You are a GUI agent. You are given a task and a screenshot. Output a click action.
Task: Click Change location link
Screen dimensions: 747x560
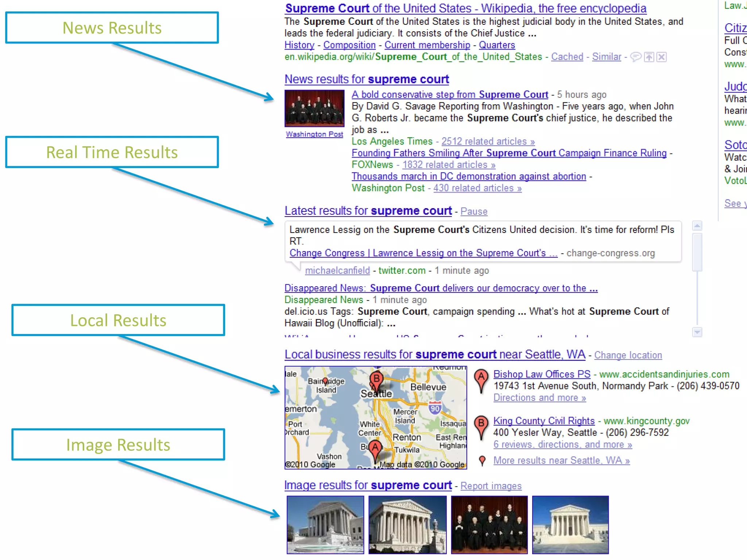coord(628,355)
